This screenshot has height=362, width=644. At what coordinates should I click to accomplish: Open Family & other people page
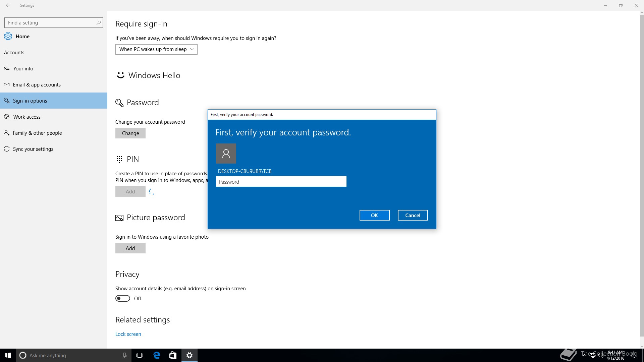coord(54,133)
